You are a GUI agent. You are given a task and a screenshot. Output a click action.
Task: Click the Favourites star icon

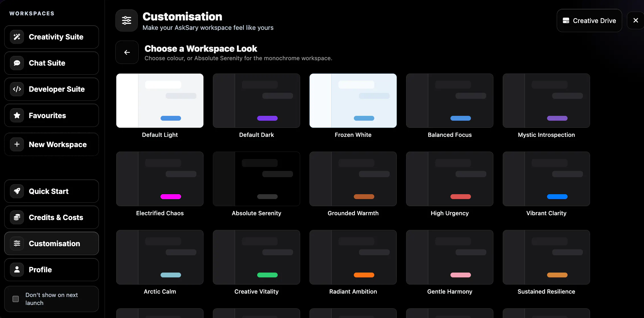(x=17, y=115)
